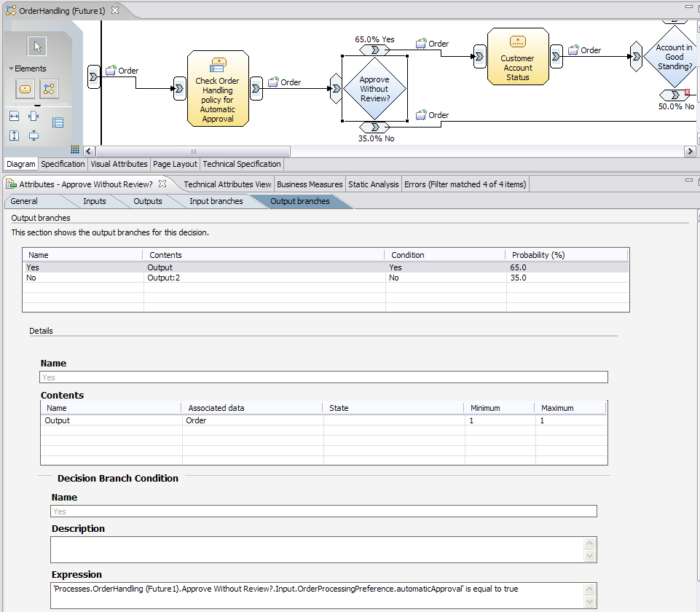Select the No row in output branches table

pyautogui.click(x=326, y=278)
